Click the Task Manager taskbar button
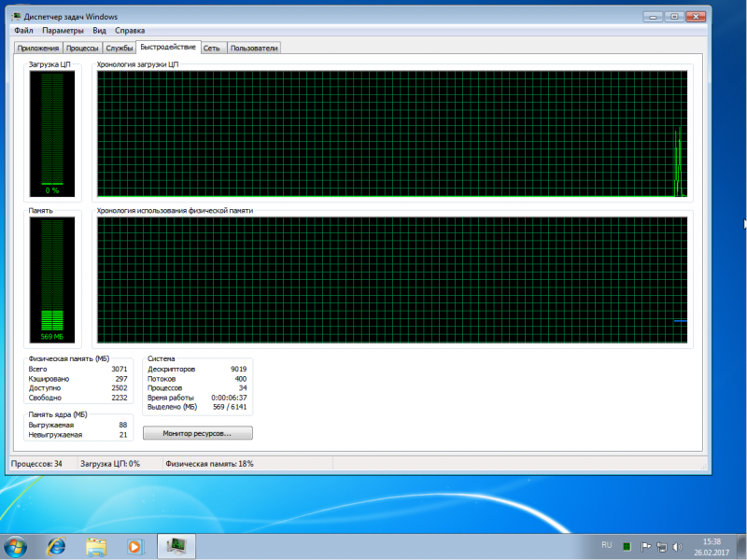 click(x=176, y=546)
